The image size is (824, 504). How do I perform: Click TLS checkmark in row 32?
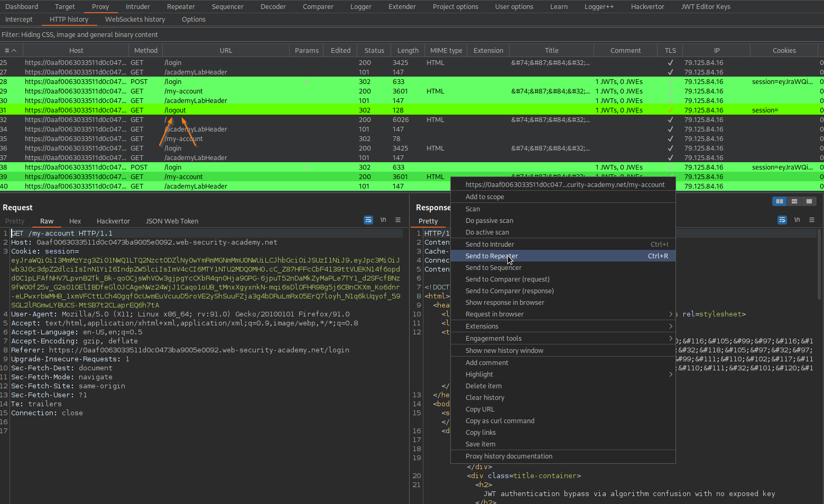click(670, 120)
